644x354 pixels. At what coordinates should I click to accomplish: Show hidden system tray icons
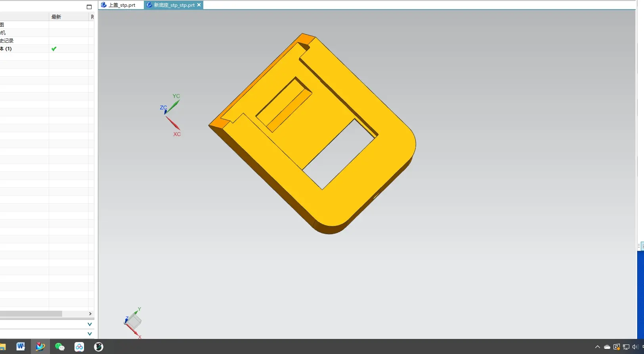[597, 347]
